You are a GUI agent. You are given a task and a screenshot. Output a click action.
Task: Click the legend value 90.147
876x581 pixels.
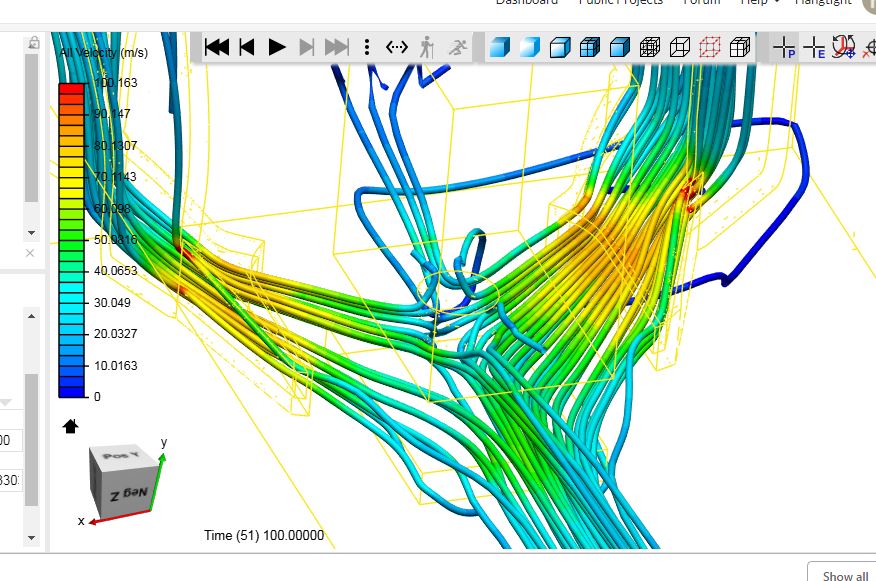point(112,114)
